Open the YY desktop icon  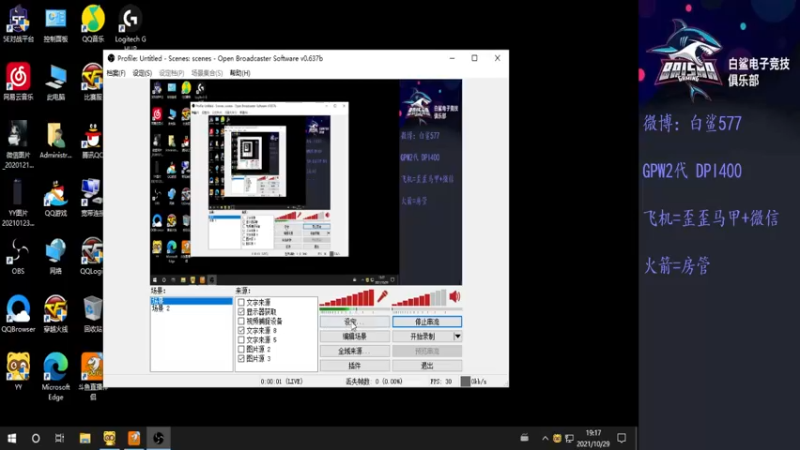[x=18, y=372]
